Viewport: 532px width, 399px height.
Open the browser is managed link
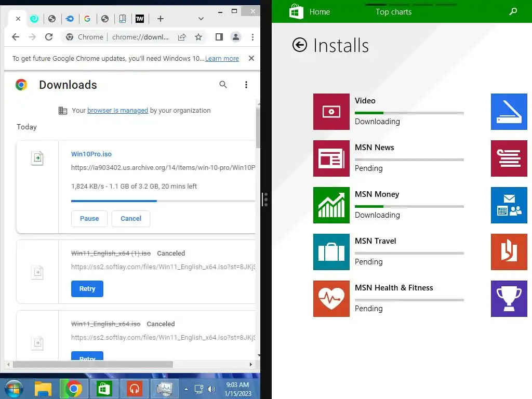coord(118,110)
